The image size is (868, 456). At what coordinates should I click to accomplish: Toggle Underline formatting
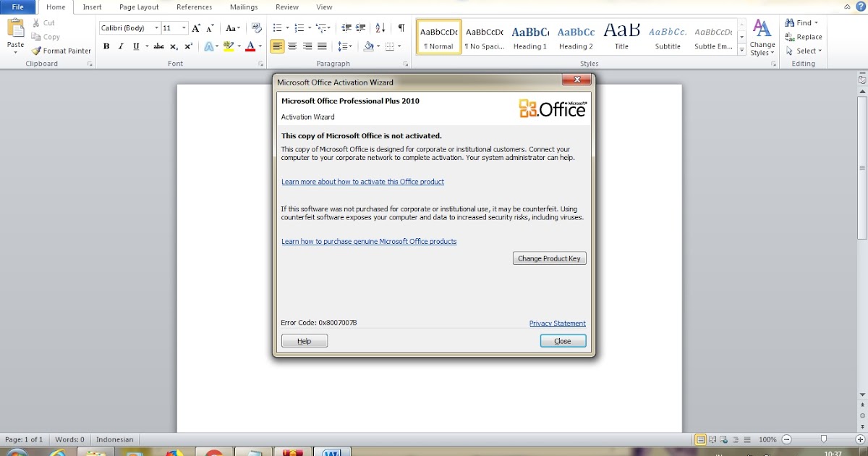pyautogui.click(x=135, y=46)
